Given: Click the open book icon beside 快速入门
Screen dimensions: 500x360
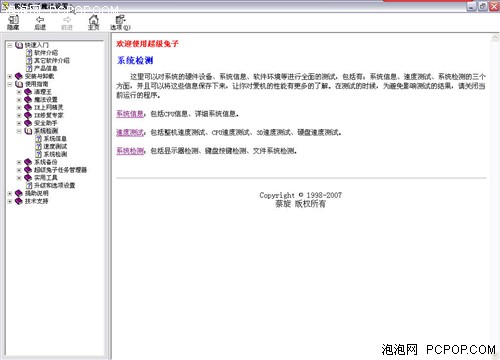Looking at the screenshot, I should point(19,45).
